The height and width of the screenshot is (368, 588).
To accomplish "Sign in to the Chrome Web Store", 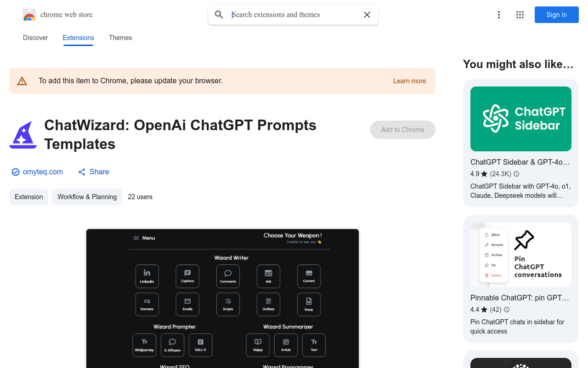I will 556,15.
